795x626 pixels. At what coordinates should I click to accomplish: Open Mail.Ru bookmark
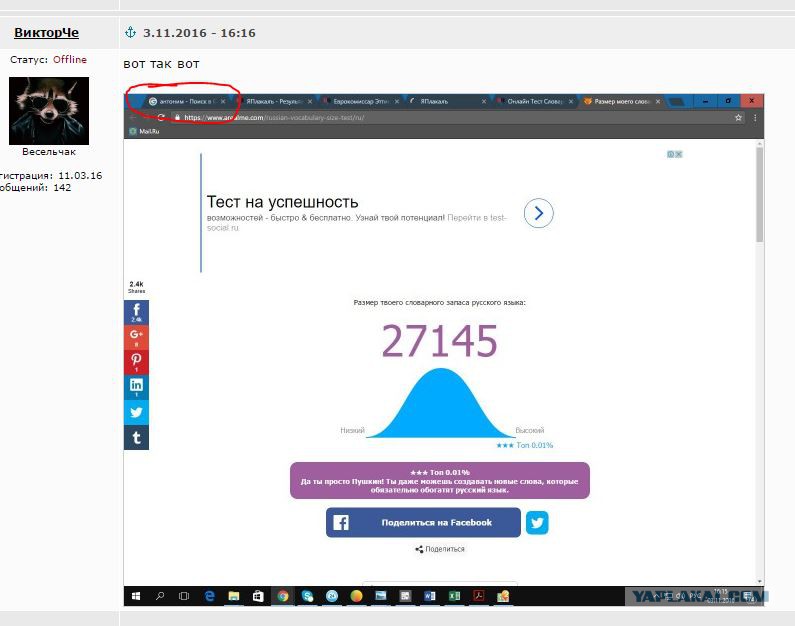pyautogui.click(x=144, y=131)
